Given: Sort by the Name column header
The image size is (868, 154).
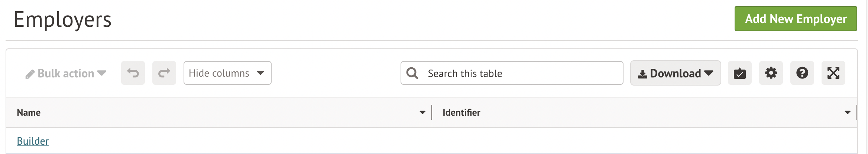Looking at the screenshot, I should [29, 112].
